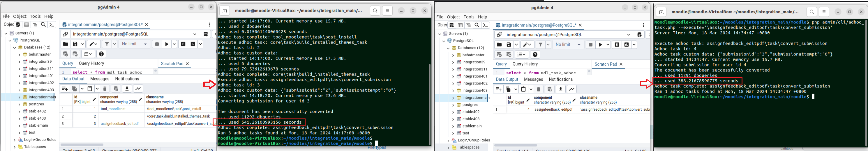The image size is (868, 151).
Task: Run query with Execute play icon in right pgAdmin
Action: (x=600, y=45)
